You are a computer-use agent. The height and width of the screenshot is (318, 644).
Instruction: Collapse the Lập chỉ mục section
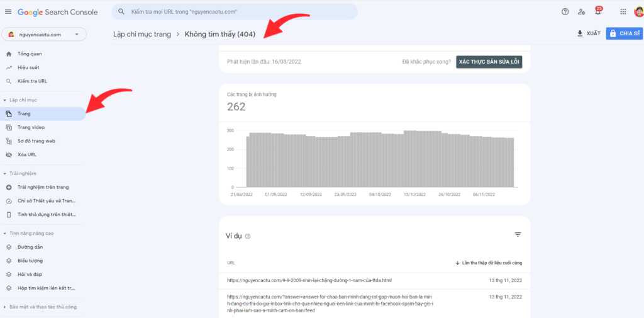coord(5,100)
